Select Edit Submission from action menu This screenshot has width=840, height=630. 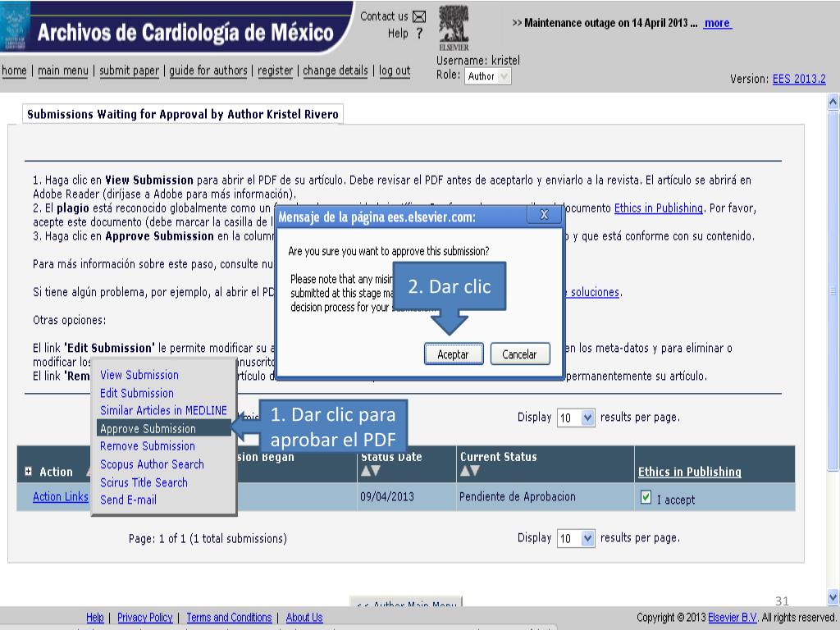[137, 393]
